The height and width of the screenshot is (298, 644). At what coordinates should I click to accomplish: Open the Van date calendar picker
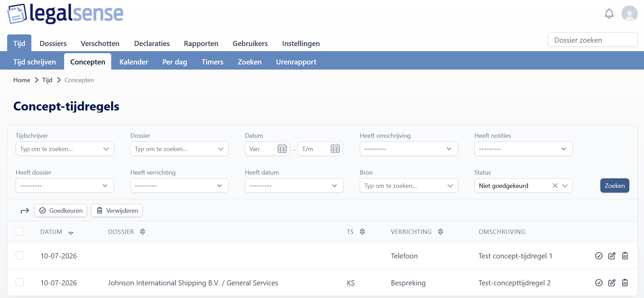click(x=282, y=149)
